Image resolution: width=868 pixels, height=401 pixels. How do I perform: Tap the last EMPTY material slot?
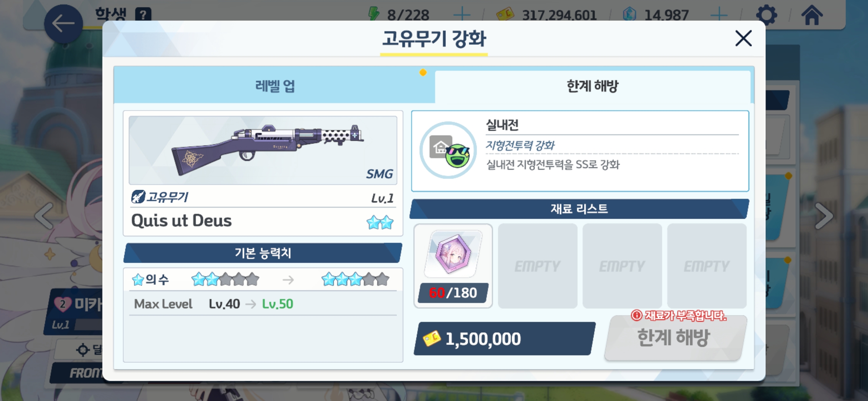(707, 266)
